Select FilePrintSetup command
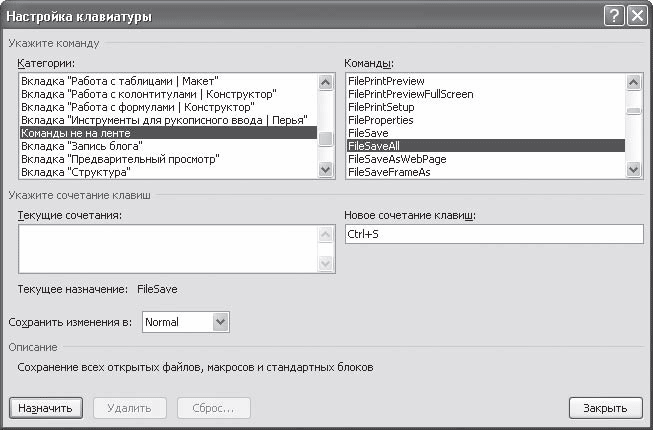653x430 pixels. [x=383, y=107]
